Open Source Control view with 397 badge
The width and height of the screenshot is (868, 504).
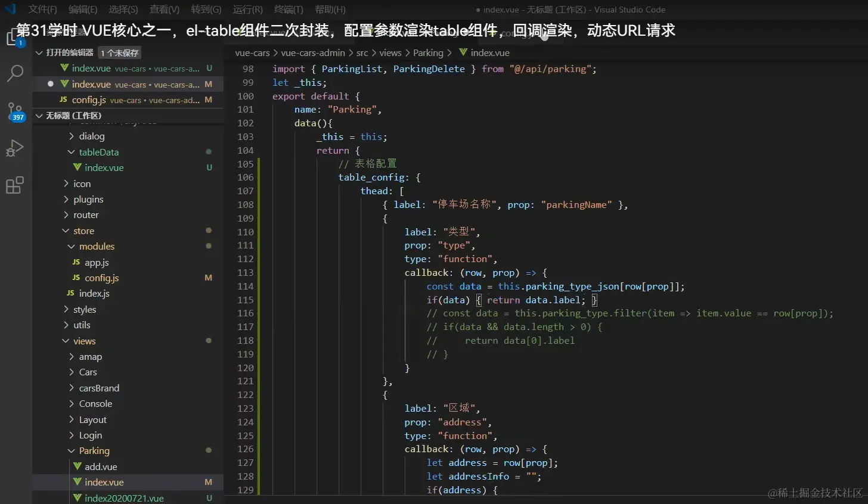[x=15, y=111]
